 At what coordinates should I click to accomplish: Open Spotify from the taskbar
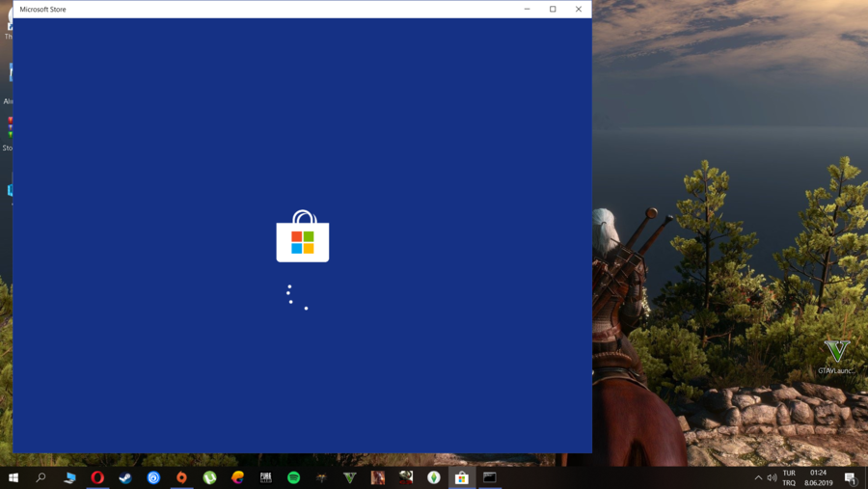[x=294, y=477]
